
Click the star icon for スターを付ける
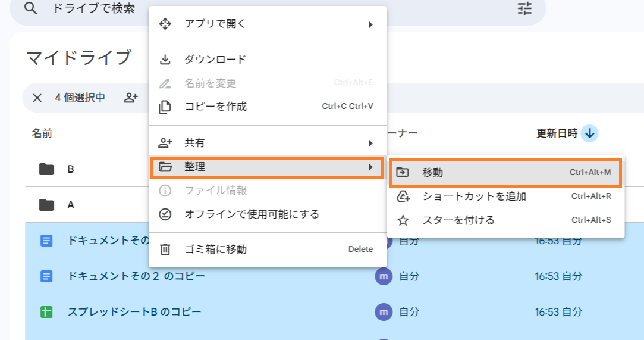click(x=403, y=220)
